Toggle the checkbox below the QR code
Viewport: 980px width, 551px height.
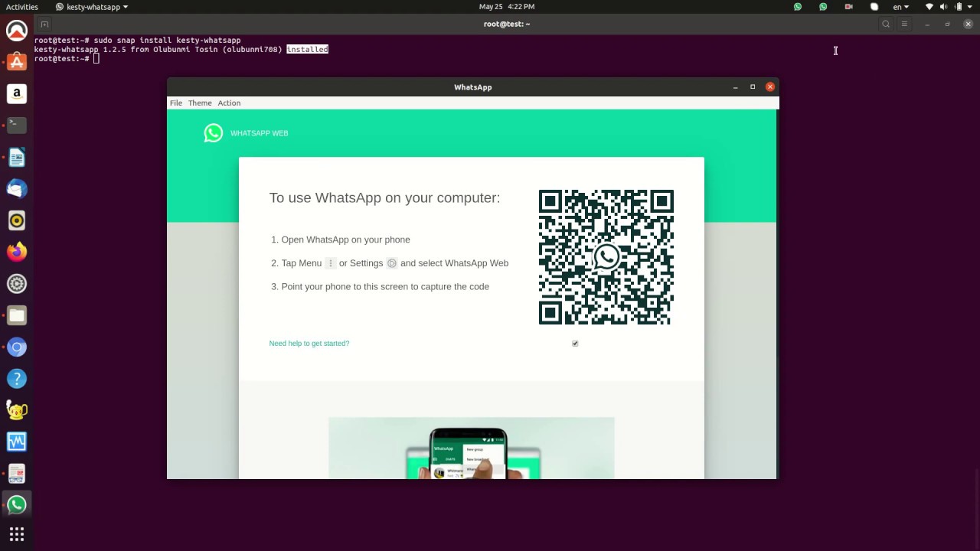point(575,344)
